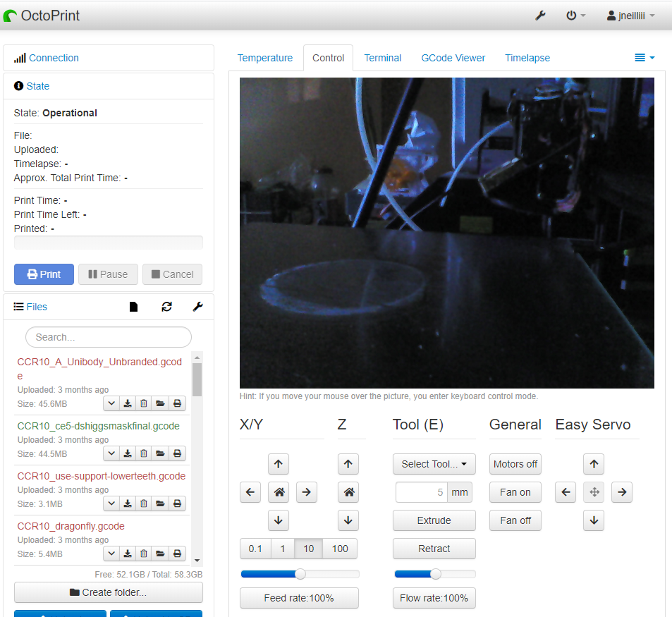Set jog distance to 10
Viewport: 672px width, 617px height.
[x=309, y=549]
